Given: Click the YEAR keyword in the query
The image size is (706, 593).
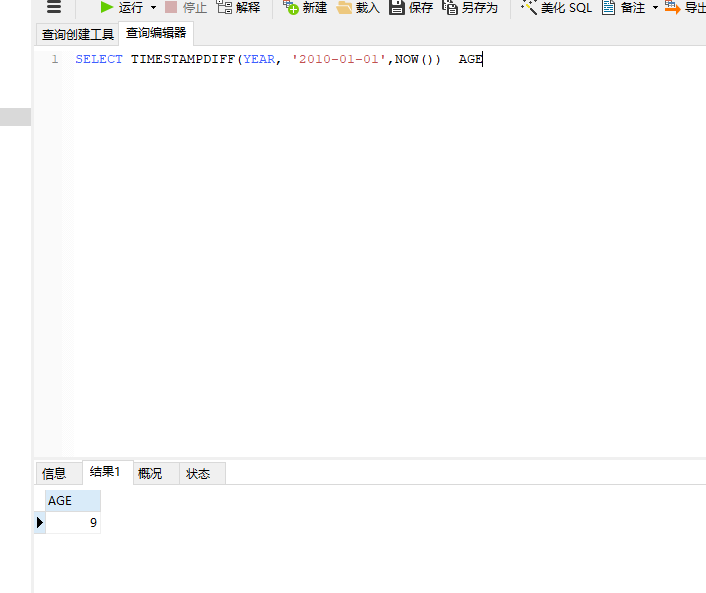Looking at the screenshot, I should (259, 59).
